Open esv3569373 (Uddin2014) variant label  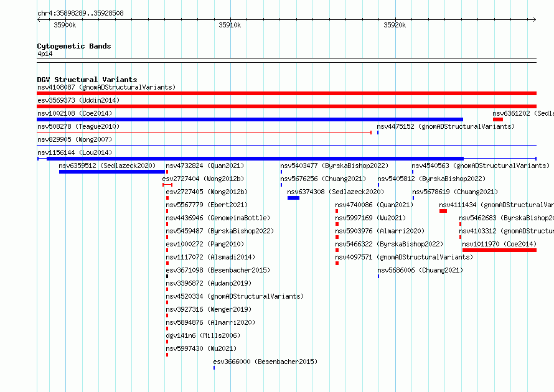pyautogui.click(x=78, y=100)
